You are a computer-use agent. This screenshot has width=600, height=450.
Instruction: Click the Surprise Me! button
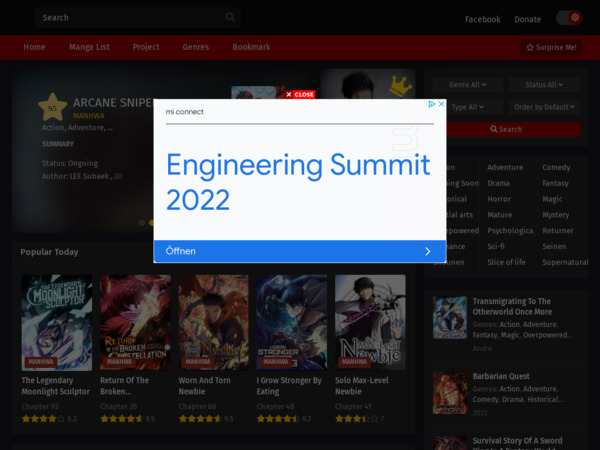pyautogui.click(x=551, y=47)
